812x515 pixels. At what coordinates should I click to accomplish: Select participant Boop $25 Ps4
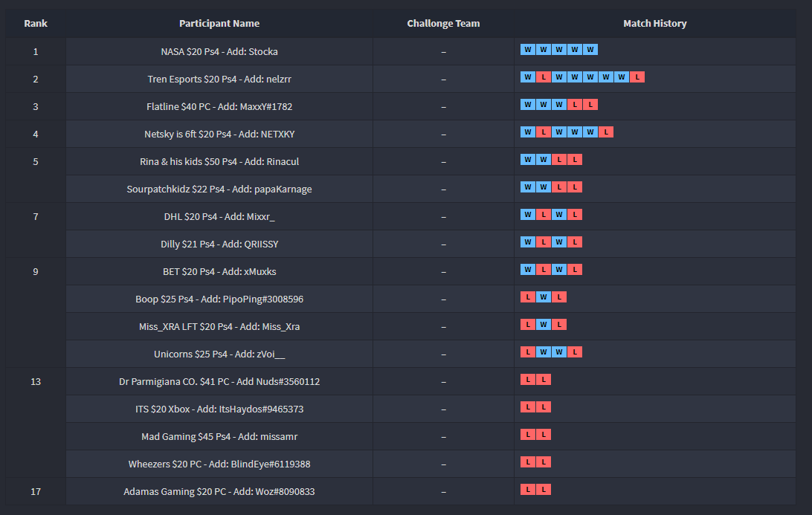pos(219,299)
